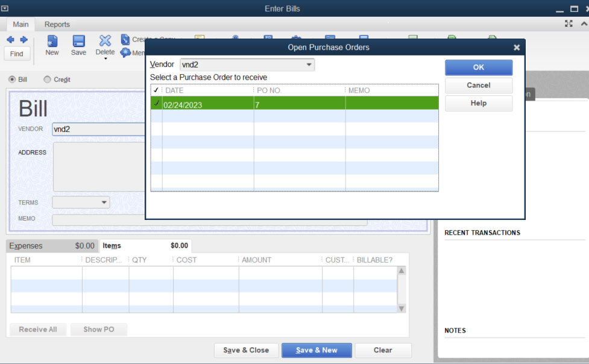Click the AMOUNT column header
Viewport: 589px width, 364px height.
257,260
